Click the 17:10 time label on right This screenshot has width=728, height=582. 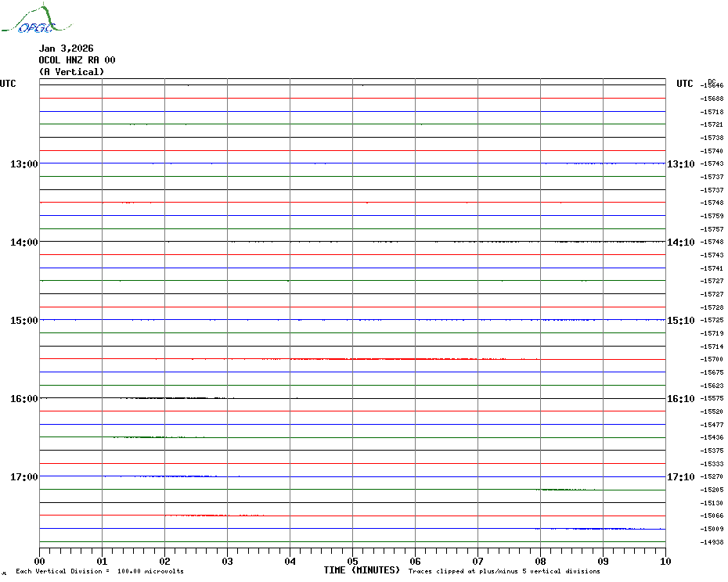(680, 477)
